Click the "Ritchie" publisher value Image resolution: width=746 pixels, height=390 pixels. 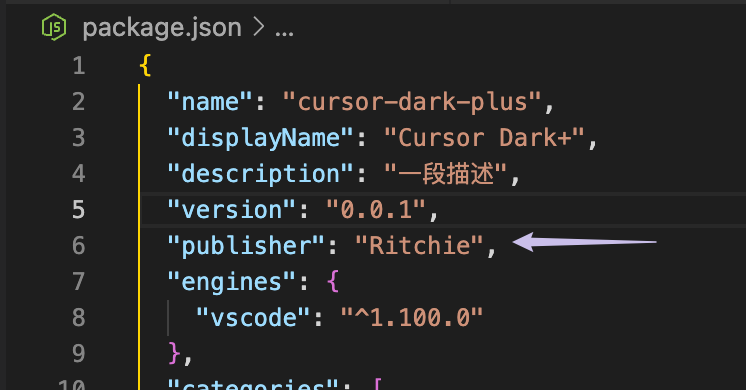419,245
